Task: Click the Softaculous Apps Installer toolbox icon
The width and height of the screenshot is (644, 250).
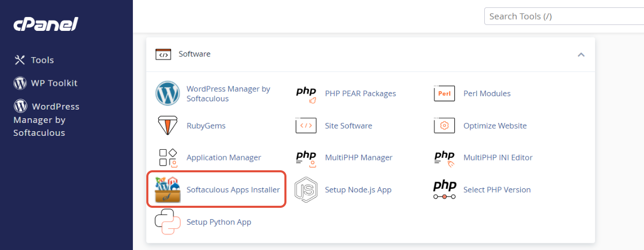Action: (167, 190)
